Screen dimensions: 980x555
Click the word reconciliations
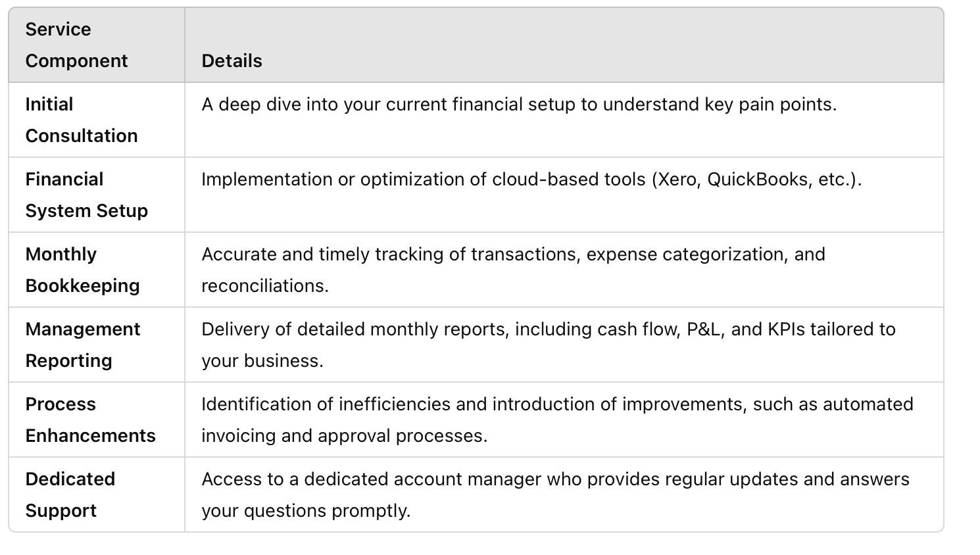(264, 286)
